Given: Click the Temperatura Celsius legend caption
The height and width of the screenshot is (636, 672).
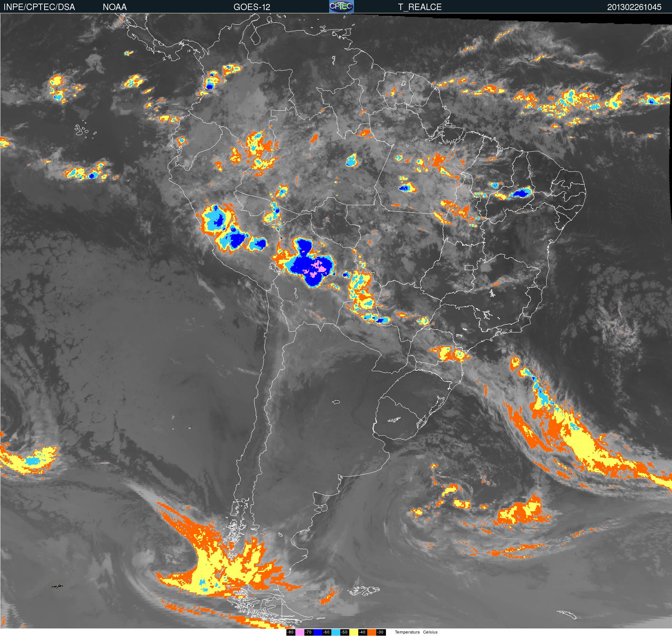Looking at the screenshot, I should point(416,632).
